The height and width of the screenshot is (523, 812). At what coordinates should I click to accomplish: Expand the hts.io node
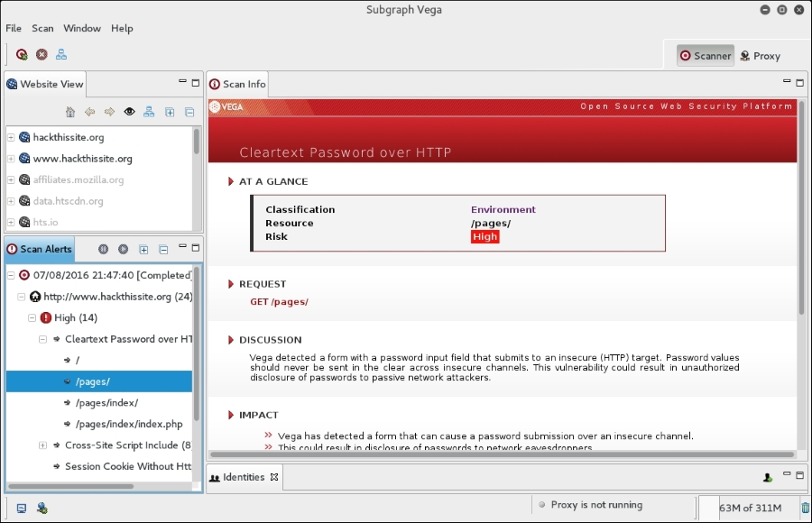point(11,222)
